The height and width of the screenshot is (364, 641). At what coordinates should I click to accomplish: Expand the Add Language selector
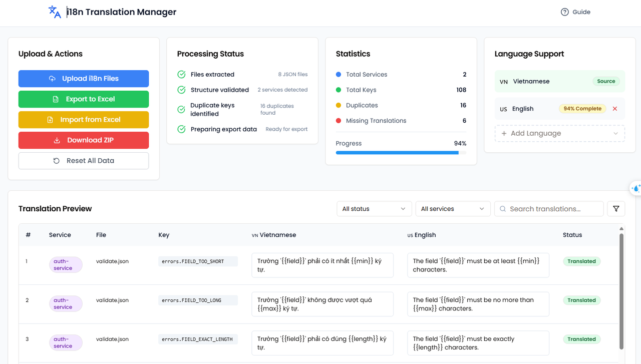pyautogui.click(x=559, y=133)
